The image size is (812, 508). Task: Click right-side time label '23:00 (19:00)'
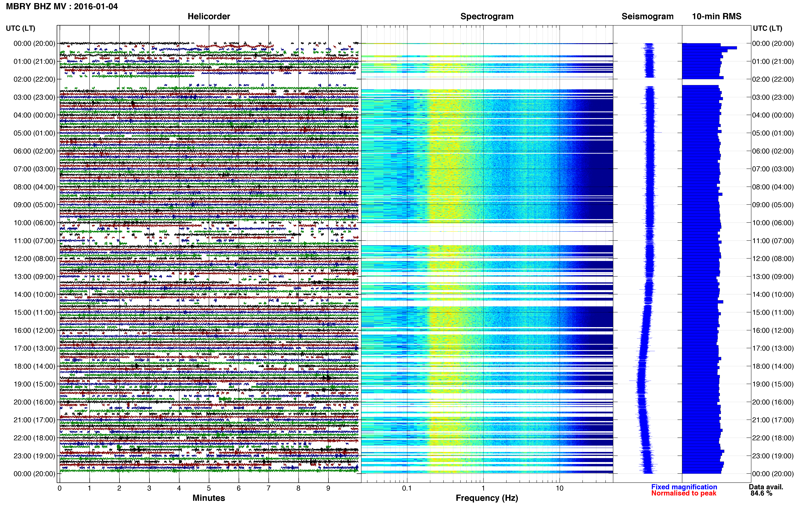click(x=773, y=456)
